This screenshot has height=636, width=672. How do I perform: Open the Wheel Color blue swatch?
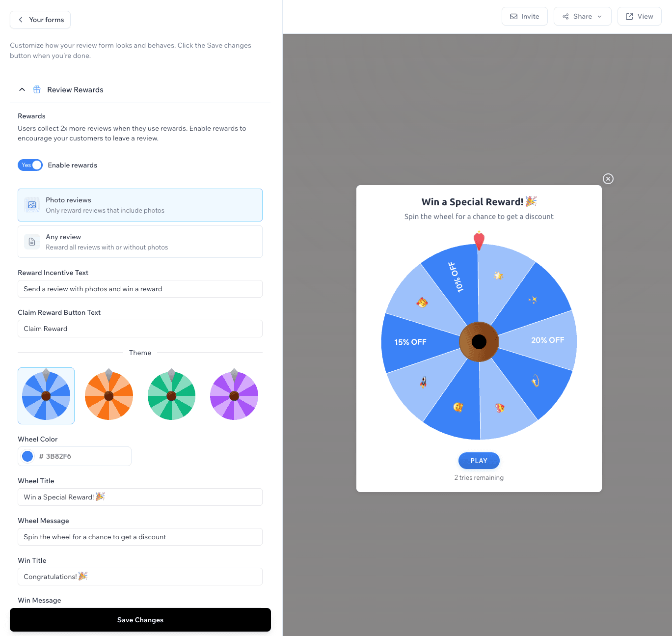[28, 456]
